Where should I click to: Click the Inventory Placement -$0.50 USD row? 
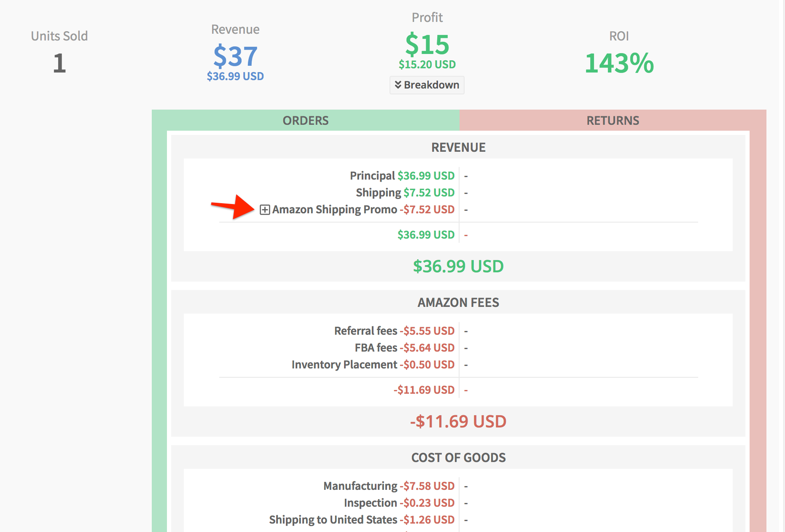tap(373, 365)
